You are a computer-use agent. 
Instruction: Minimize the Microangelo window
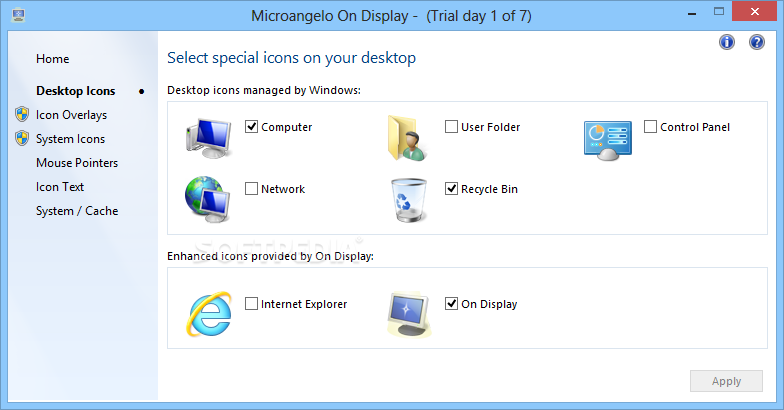point(692,13)
